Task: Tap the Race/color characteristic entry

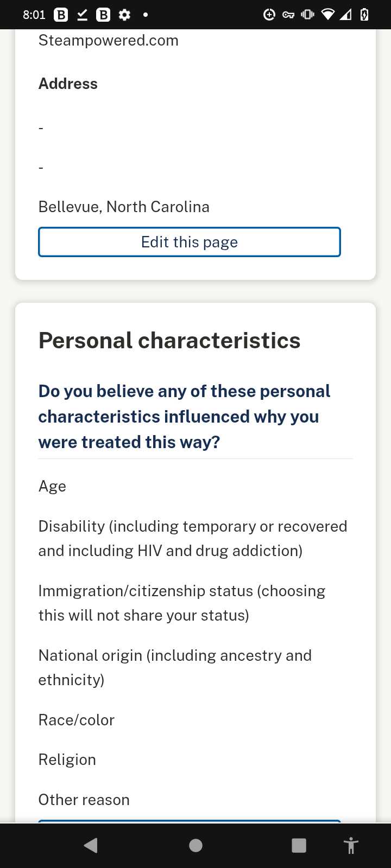Action: click(77, 720)
